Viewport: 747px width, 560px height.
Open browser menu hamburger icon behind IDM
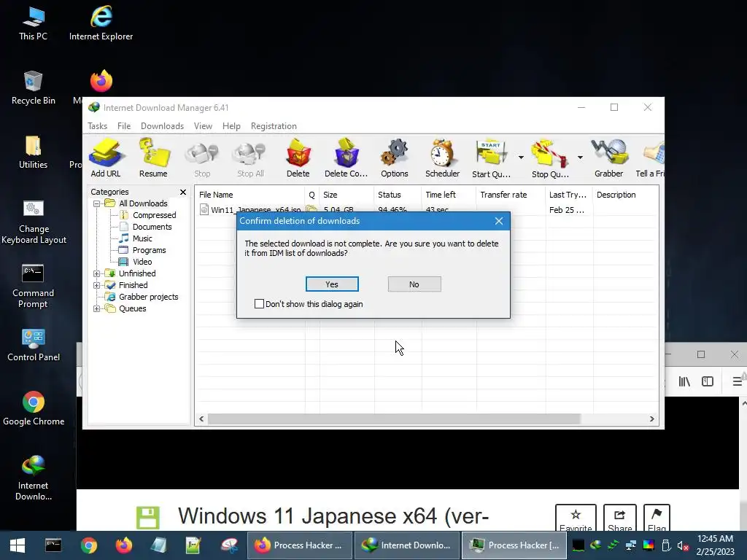(737, 381)
